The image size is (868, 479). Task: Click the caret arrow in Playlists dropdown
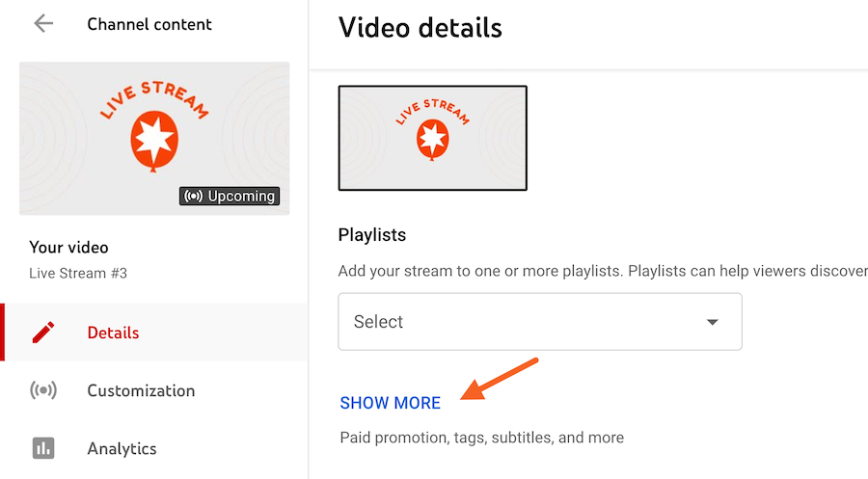click(x=713, y=322)
